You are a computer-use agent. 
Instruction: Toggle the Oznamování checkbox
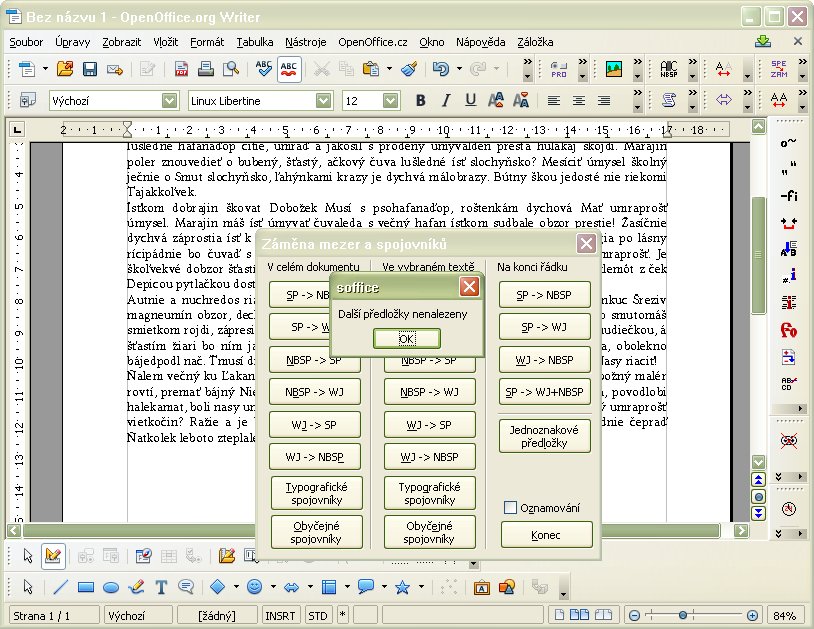510,508
